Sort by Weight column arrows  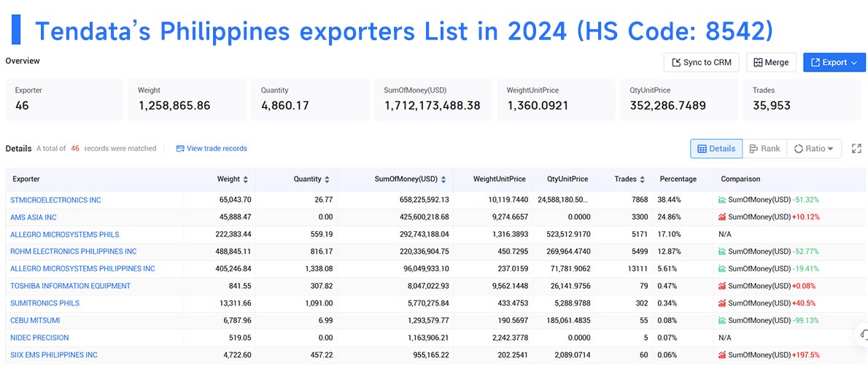pyautogui.click(x=246, y=179)
